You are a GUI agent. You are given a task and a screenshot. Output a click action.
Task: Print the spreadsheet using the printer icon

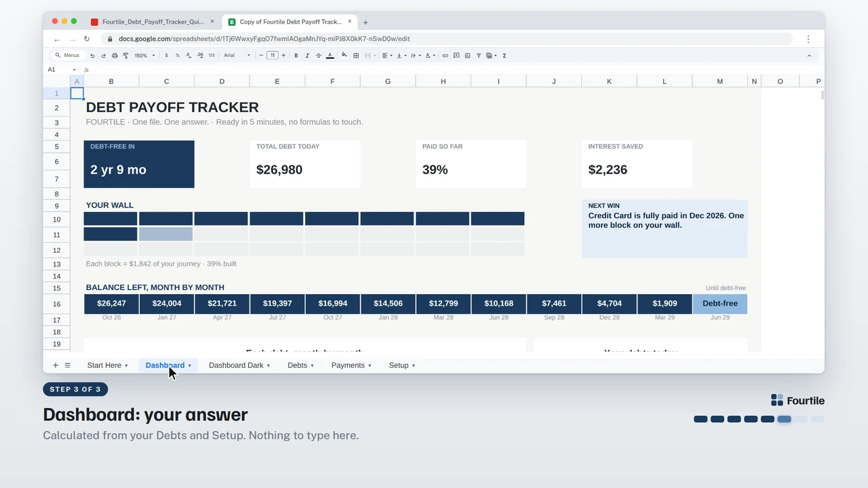click(x=115, y=56)
